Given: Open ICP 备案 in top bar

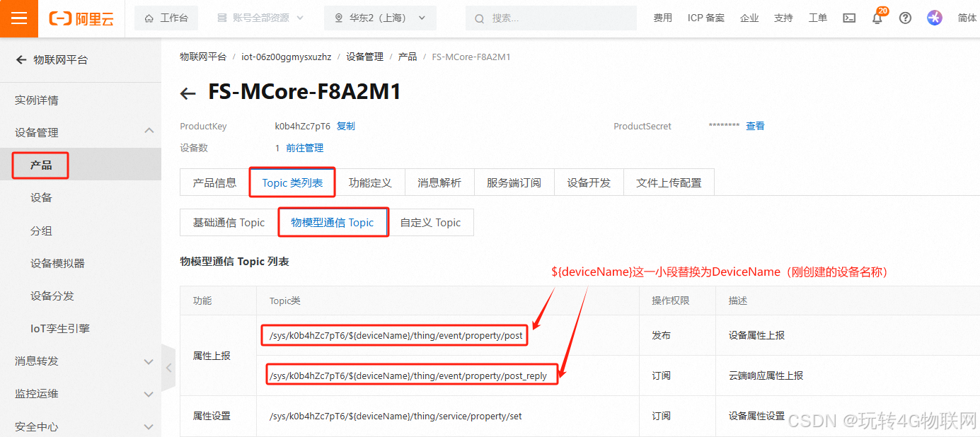Looking at the screenshot, I should (706, 18).
